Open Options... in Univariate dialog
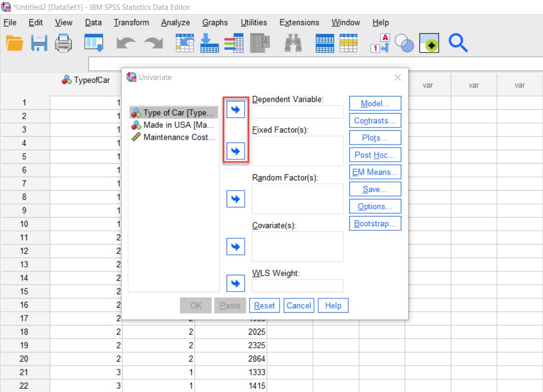 point(375,206)
